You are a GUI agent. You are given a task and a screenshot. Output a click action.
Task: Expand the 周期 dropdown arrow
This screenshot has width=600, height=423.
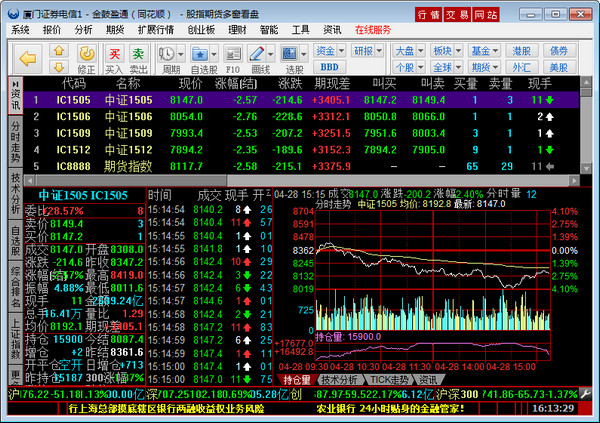tap(181, 54)
